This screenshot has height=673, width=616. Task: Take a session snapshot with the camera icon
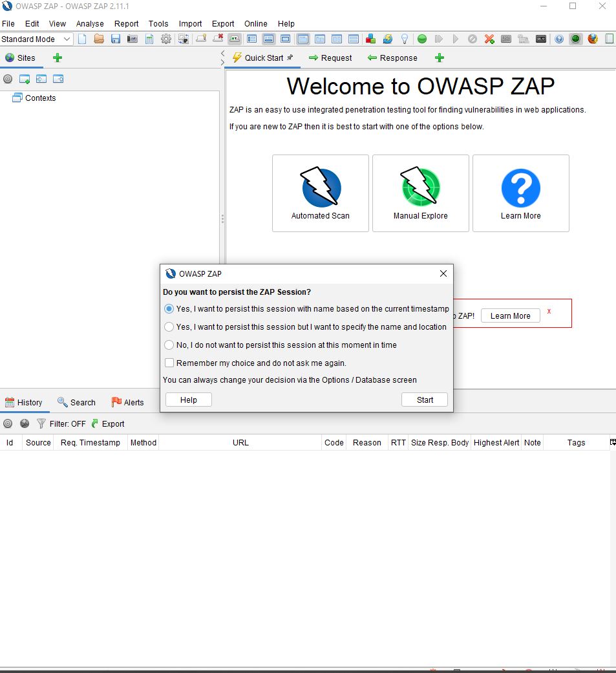pos(131,39)
